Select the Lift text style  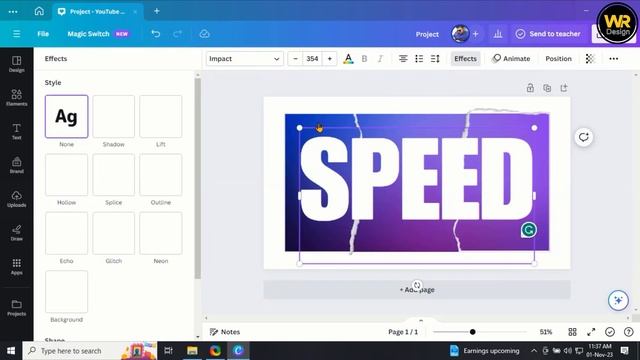[x=161, y=116]
